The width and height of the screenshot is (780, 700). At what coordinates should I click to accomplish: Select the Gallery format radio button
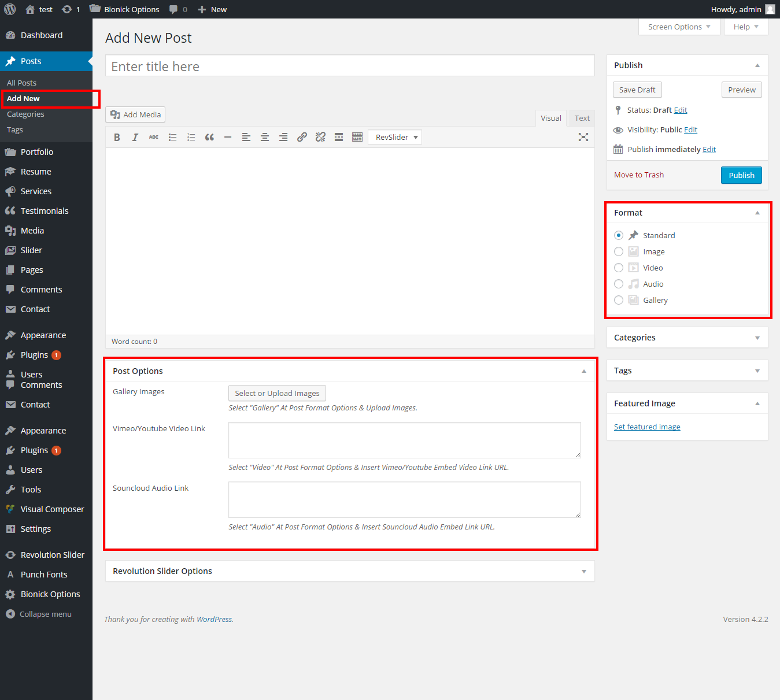[x=619, y=300]
